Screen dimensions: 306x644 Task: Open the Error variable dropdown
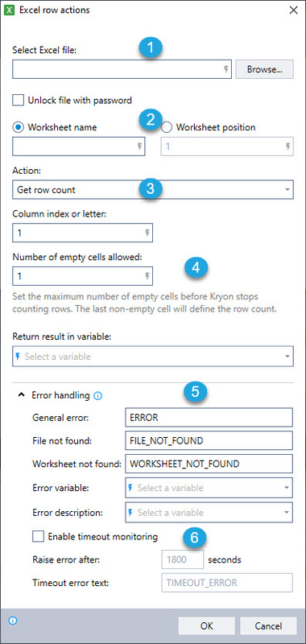click(x=209, y=488)
